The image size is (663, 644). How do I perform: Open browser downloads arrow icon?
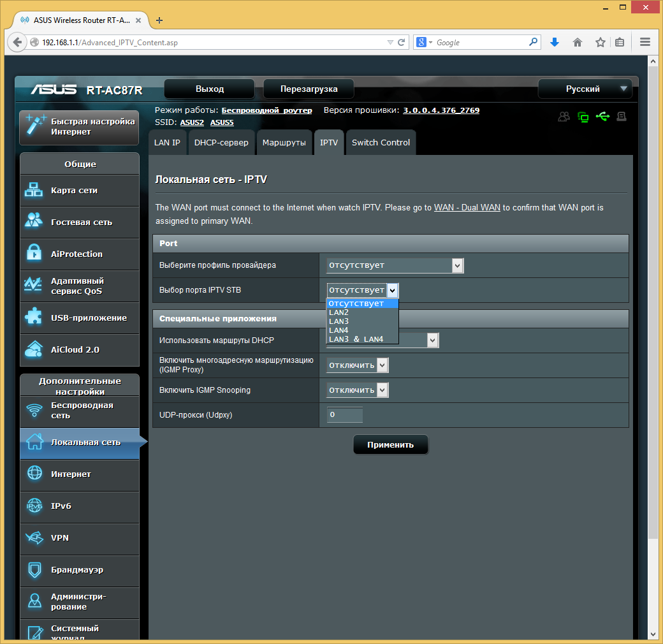coord(555,42)
